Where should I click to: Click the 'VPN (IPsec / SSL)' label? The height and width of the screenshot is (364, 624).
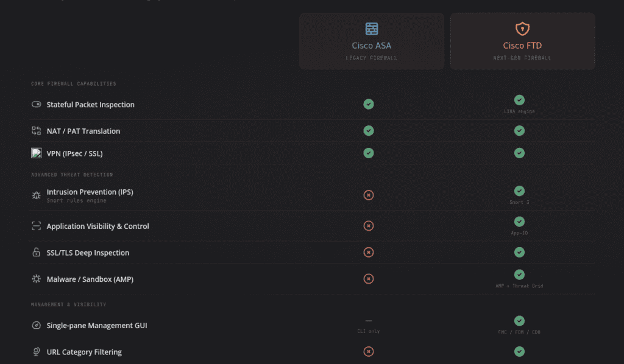coord(74,153)
